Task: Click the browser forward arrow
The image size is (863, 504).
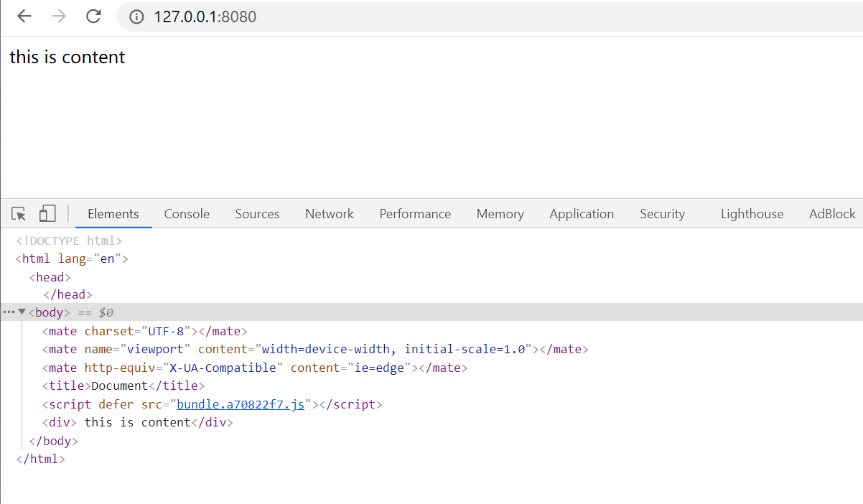Action: coord(59,17)
